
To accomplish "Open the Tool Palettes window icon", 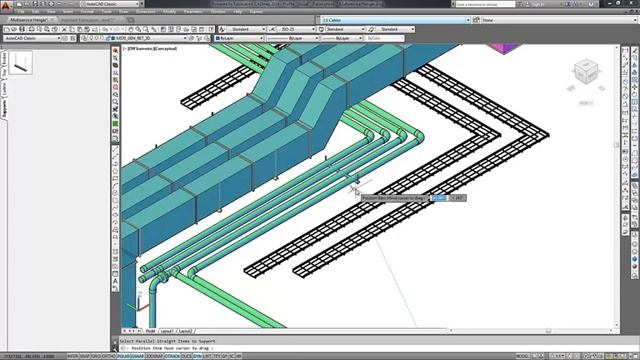I will coord(179,29).
